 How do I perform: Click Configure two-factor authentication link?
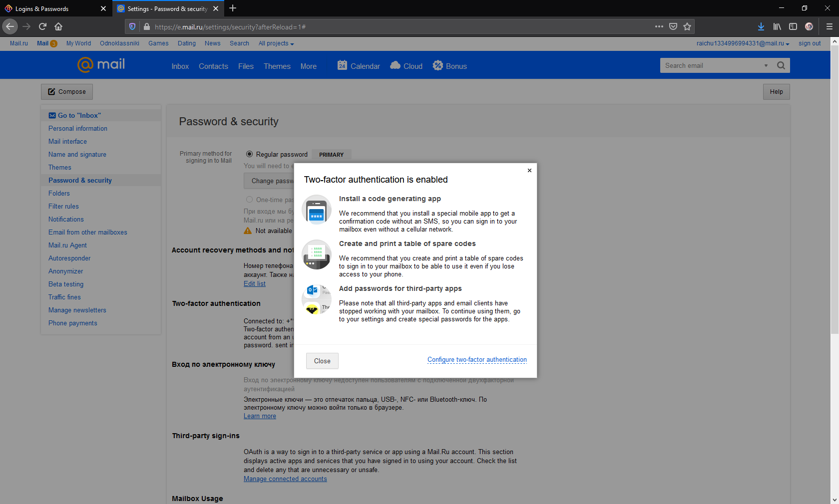click(x=477, y=360)
